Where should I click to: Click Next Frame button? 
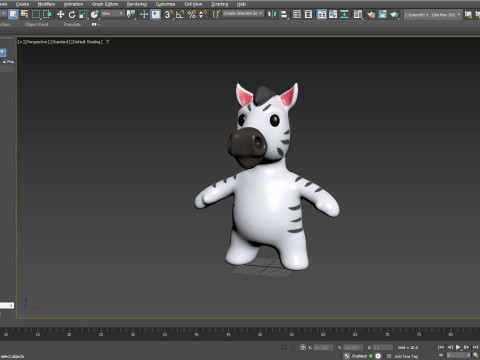click(x=466, y=347)
